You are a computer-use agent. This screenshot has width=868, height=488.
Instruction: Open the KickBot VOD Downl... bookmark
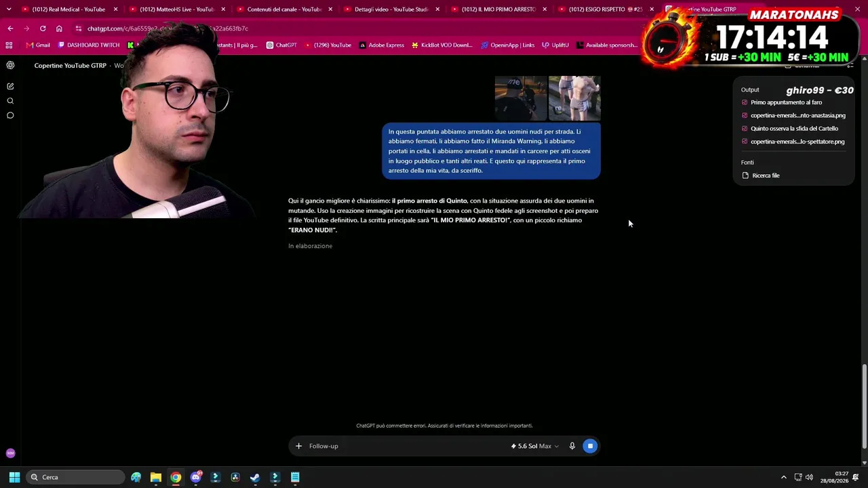[x=441, y=45]
